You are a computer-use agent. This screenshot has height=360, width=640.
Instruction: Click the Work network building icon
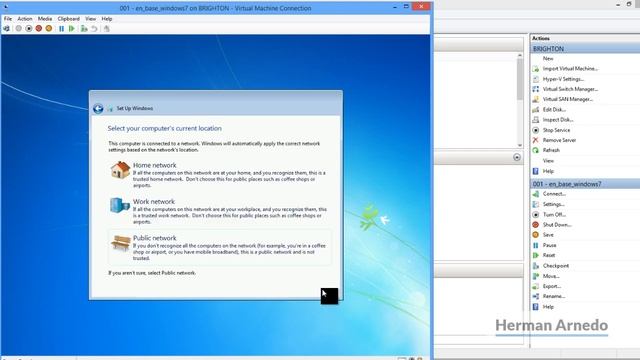tap(120, 205)
